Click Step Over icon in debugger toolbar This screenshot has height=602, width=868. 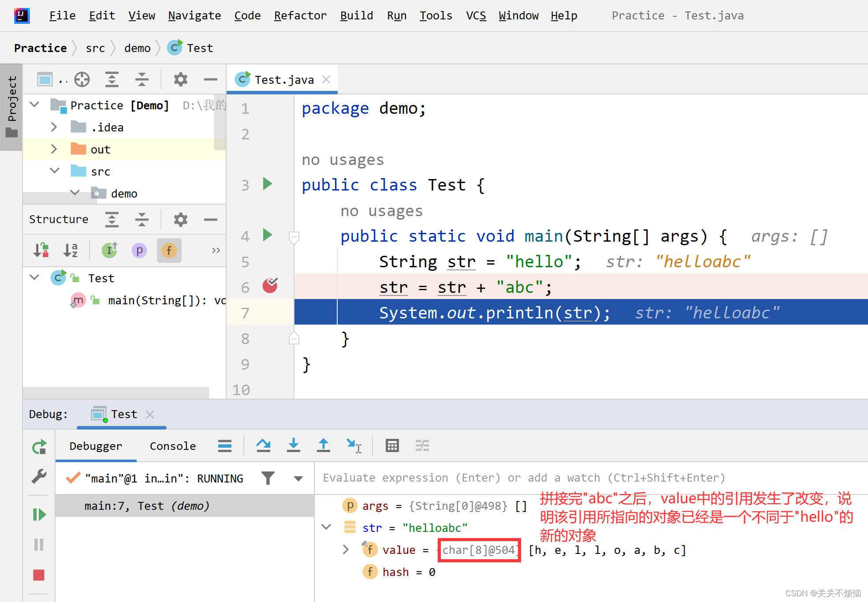pos(263,445)
